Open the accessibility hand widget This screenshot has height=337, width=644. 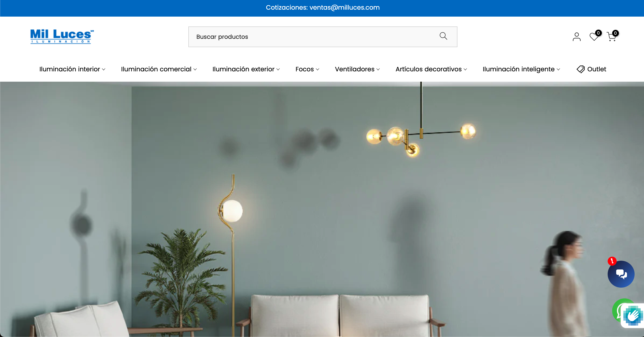tap(633, 315)
